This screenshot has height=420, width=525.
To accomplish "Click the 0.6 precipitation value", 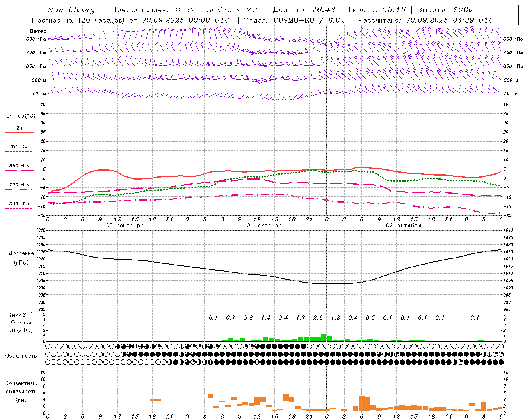I will (x=248, y=317).
